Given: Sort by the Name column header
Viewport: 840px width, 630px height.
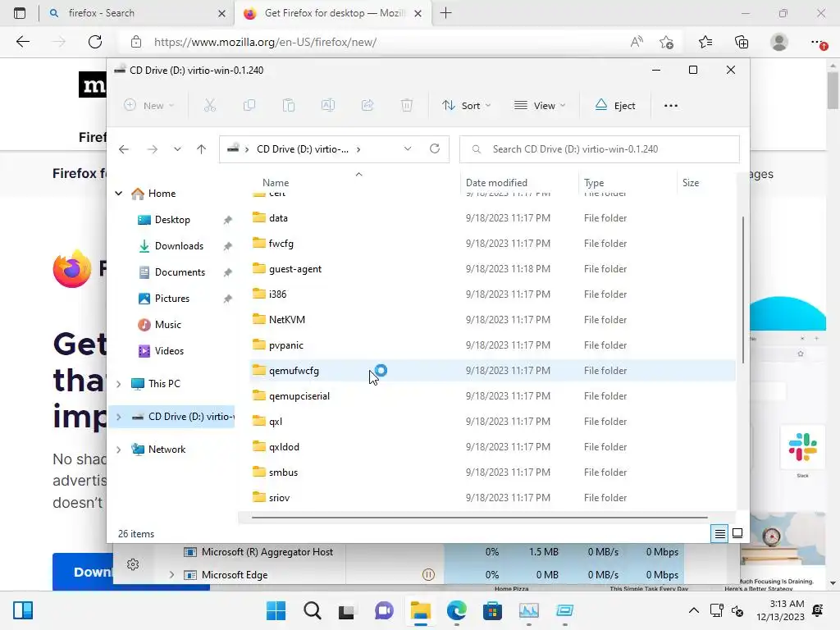Looking at the screenshot, I should tap(276, 183).
